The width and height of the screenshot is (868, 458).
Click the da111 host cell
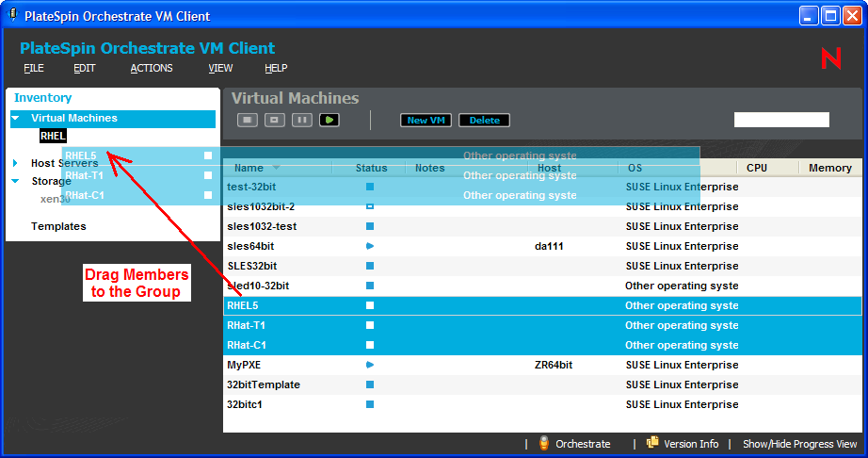click(x=549, y=246)
